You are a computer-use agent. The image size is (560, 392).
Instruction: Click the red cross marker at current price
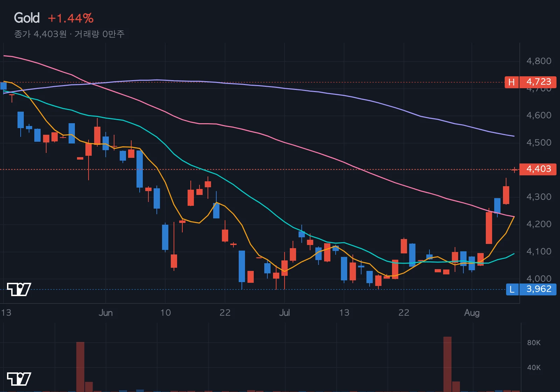(x=514, y=170)
